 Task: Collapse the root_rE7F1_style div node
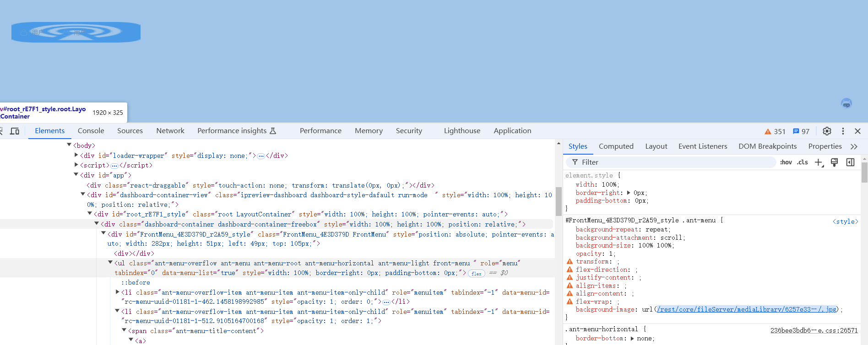point(90,213)
